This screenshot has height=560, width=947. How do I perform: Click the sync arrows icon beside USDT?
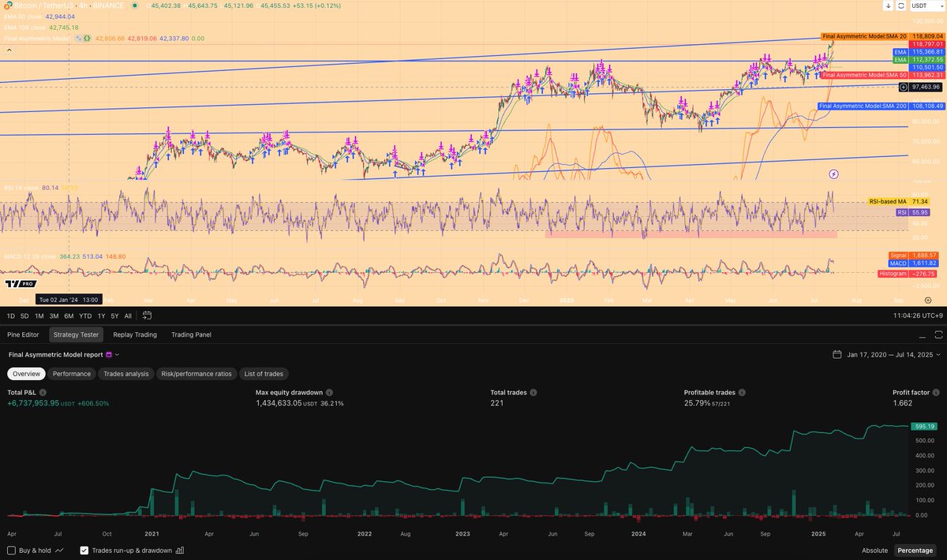[x=901, y=6]
